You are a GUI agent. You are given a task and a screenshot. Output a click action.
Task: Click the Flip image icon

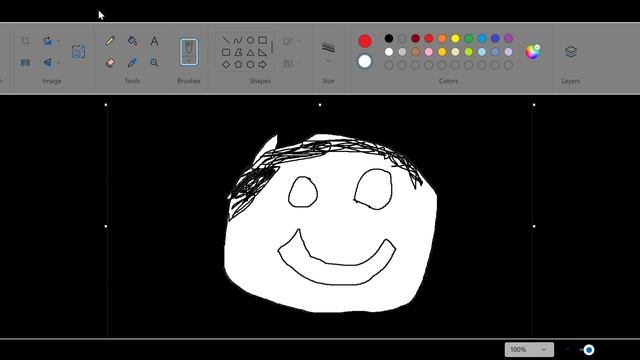click(47, 62)
